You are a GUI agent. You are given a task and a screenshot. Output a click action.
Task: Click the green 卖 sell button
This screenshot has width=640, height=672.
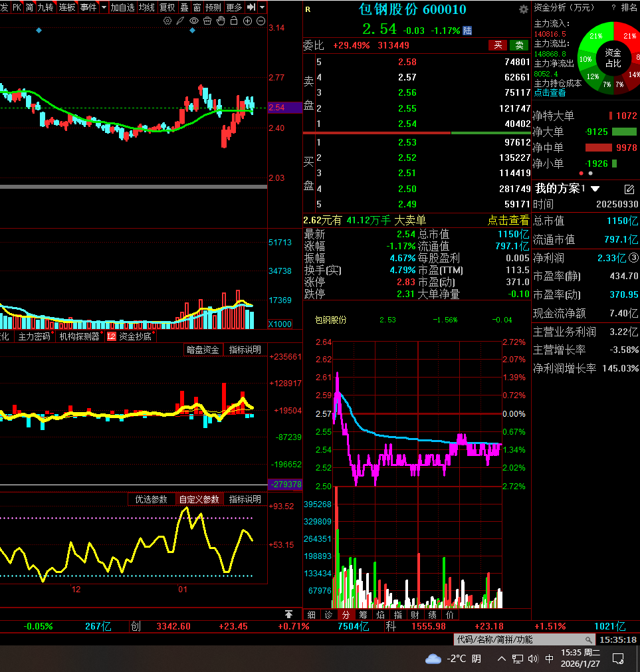519,45
